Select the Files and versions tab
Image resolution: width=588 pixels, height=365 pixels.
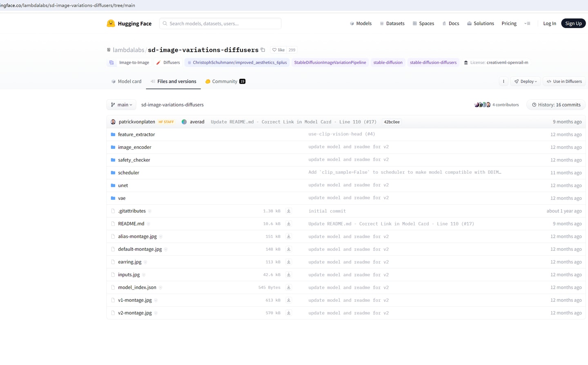pyautogui.click(x=173, y=82)
